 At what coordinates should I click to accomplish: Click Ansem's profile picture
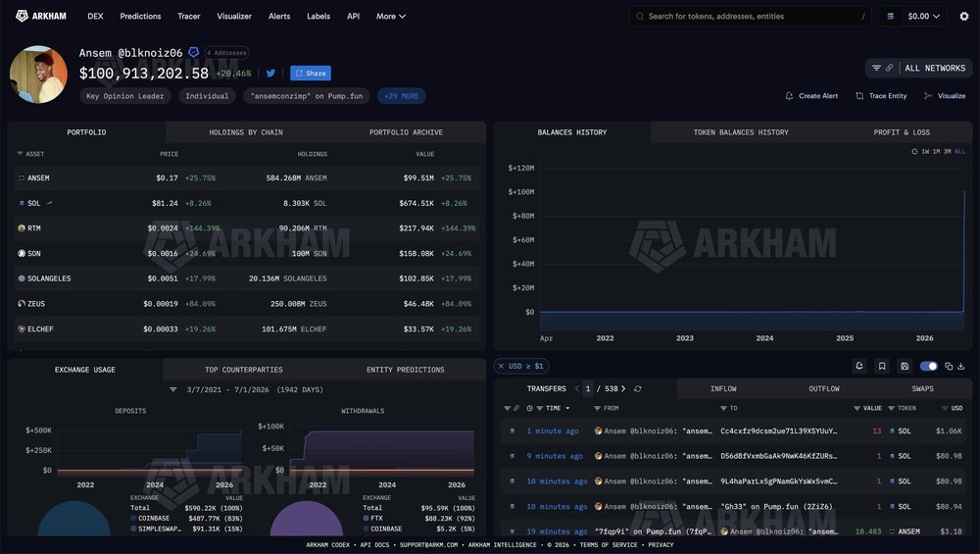(38, 74)
